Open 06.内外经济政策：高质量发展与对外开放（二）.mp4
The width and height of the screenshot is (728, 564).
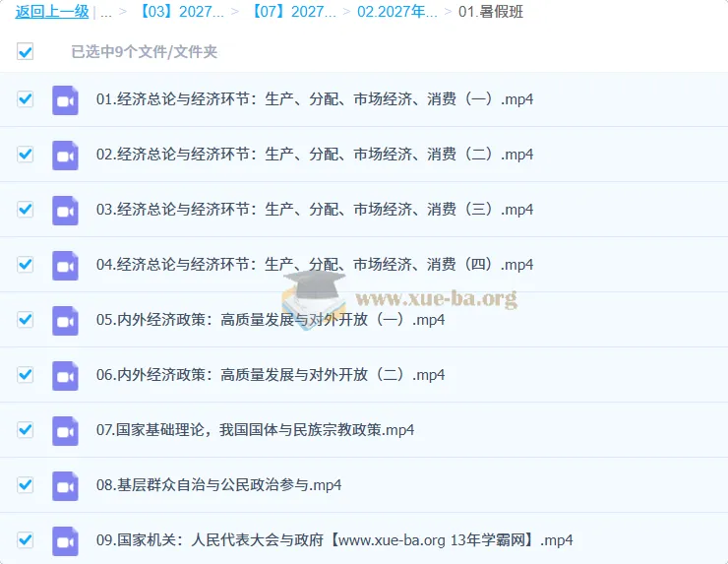pos(271,375)
